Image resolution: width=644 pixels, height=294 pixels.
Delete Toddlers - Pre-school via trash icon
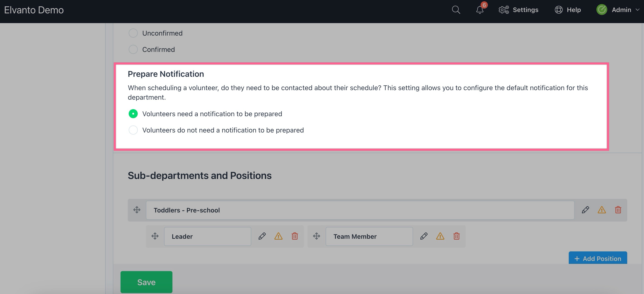point(618,210)
